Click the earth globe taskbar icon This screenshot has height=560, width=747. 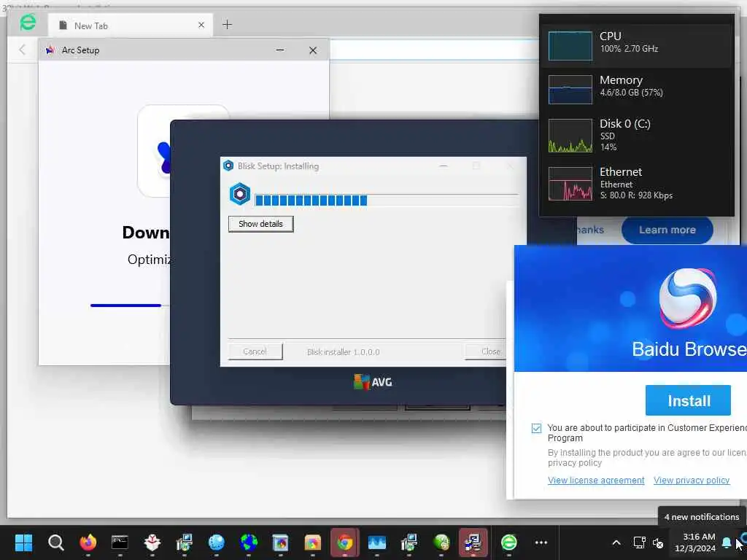pyautogui.click(x=249, y=542)
